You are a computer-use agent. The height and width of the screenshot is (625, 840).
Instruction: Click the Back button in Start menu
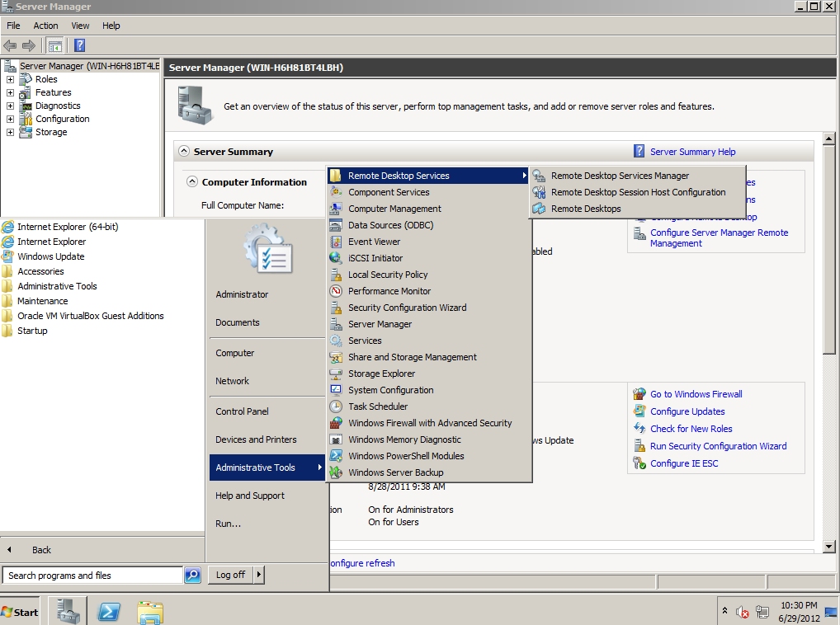point(41,550)
